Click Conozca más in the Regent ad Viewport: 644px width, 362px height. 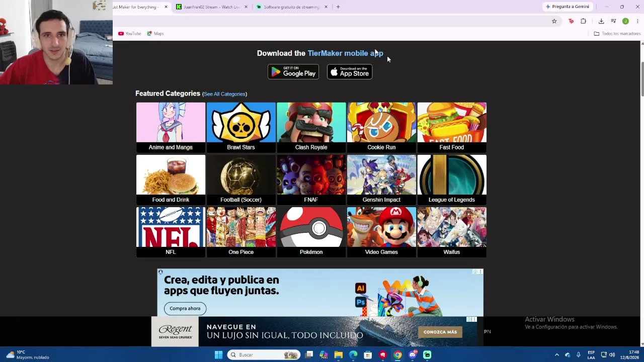440,332
